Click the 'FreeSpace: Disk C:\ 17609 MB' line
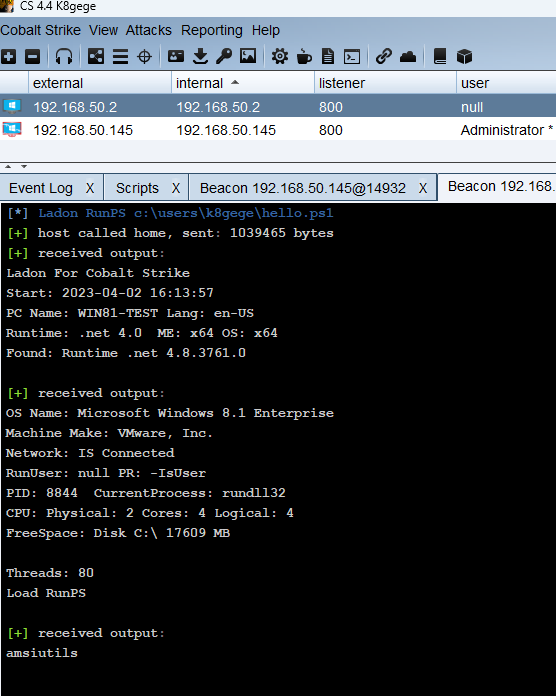Screen dimensions: 556x696 [x=118, y=533]
